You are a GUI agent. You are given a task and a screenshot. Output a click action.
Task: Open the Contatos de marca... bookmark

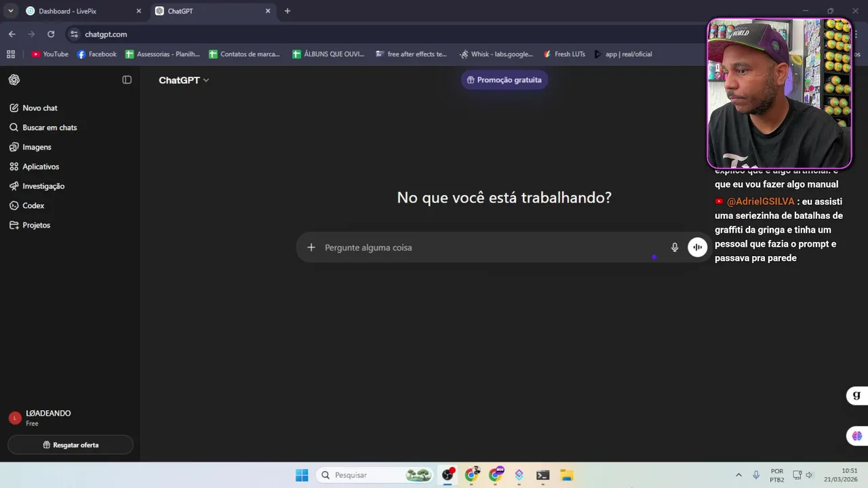click(245, 54)
